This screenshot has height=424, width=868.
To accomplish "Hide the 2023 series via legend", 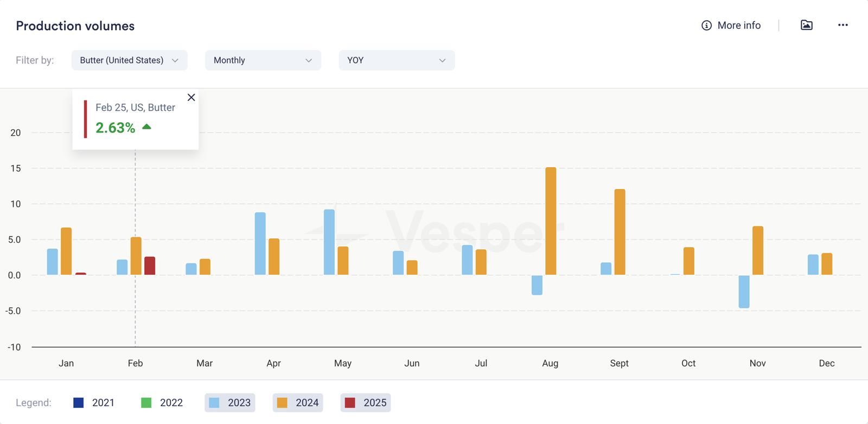I will point(230,403).
